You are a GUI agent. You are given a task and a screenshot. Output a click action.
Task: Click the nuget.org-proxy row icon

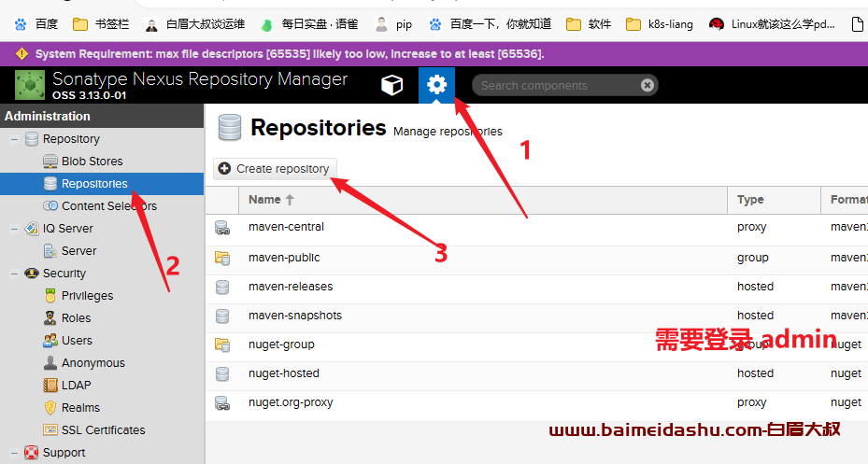(222, 403)
